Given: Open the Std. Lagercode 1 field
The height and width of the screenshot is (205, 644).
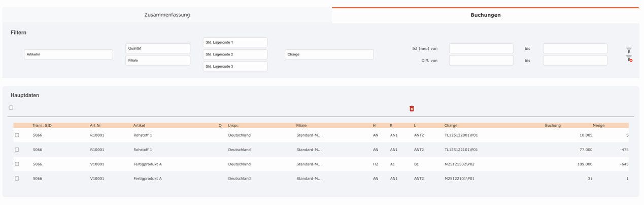Looking at the screenshot, I should pos(235,42).
